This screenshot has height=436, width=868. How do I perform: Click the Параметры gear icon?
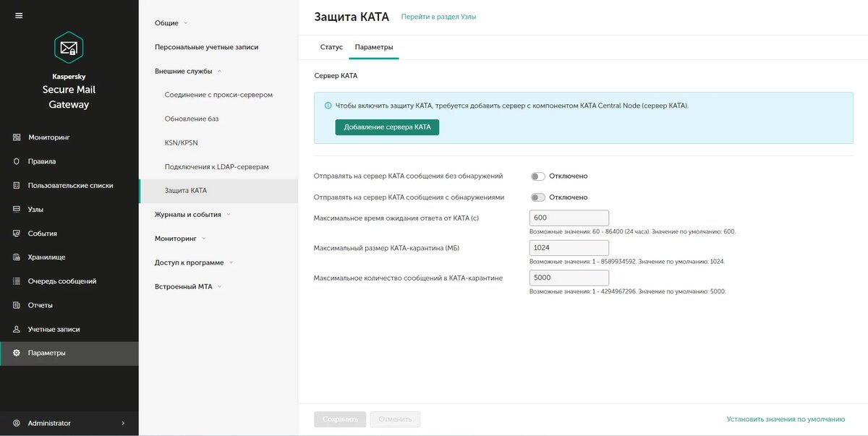point(17,353)
